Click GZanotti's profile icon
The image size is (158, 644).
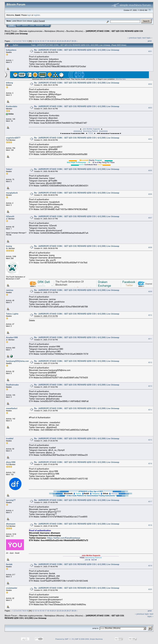click(x=8, y=241)
